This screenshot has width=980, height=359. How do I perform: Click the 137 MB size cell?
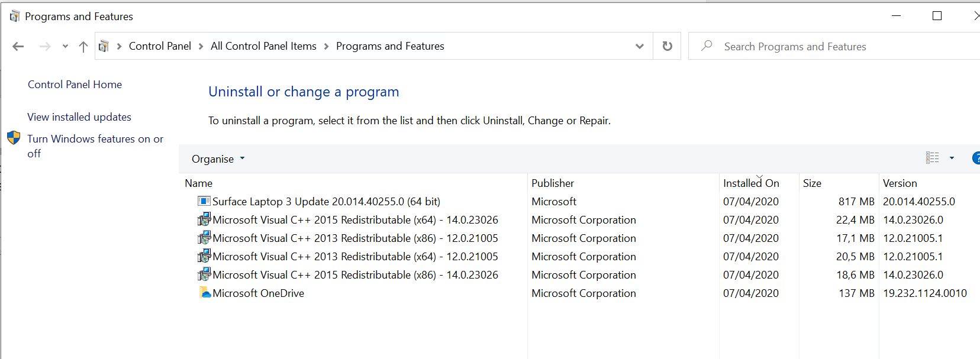[x=856, y=293]
